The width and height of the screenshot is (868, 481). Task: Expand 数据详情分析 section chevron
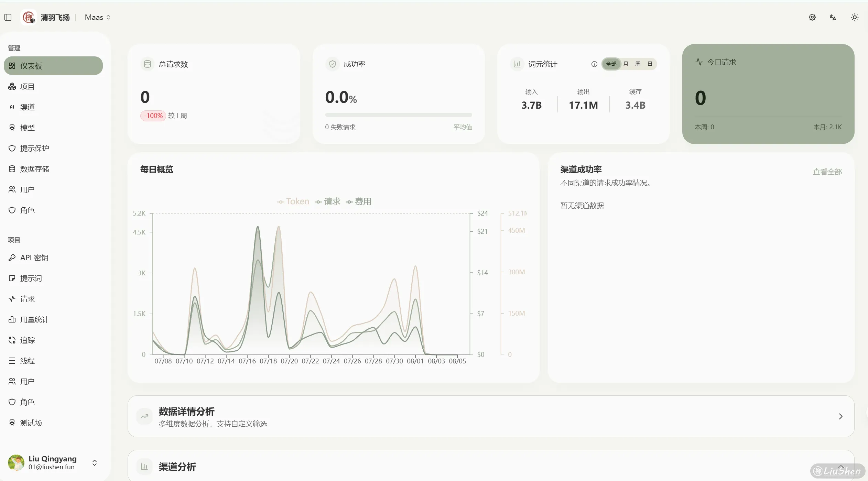point(840,416)
